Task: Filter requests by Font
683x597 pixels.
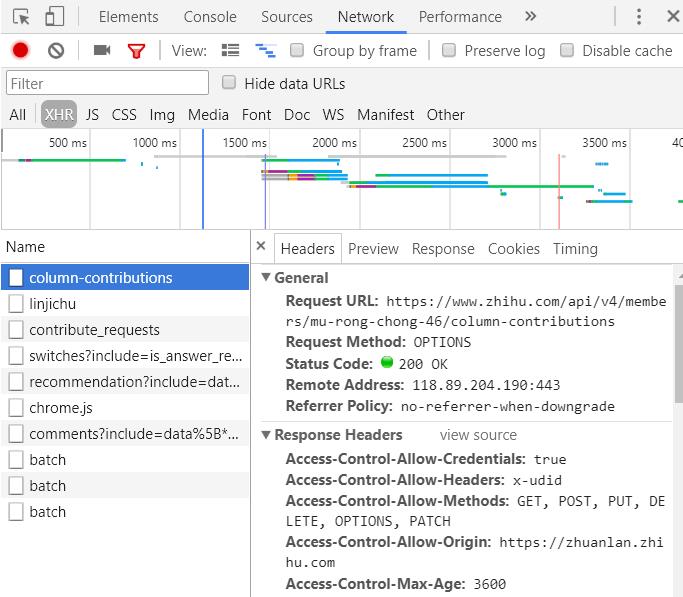Action: click(x=256, y=115)
